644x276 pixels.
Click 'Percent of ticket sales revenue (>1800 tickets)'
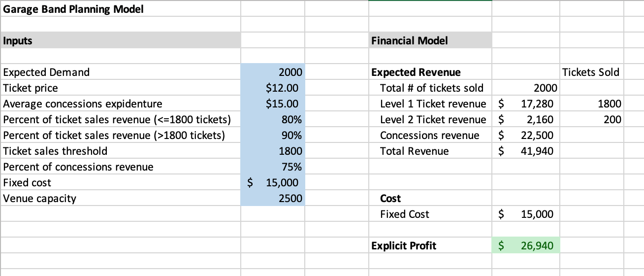pos(121,135)
